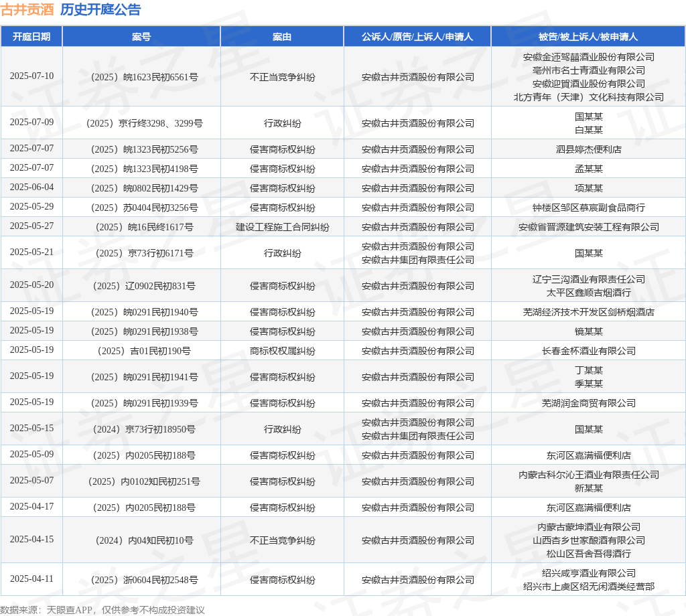Click defendant 太平区鑫顺吉烟酒行

tap(589, 293)
